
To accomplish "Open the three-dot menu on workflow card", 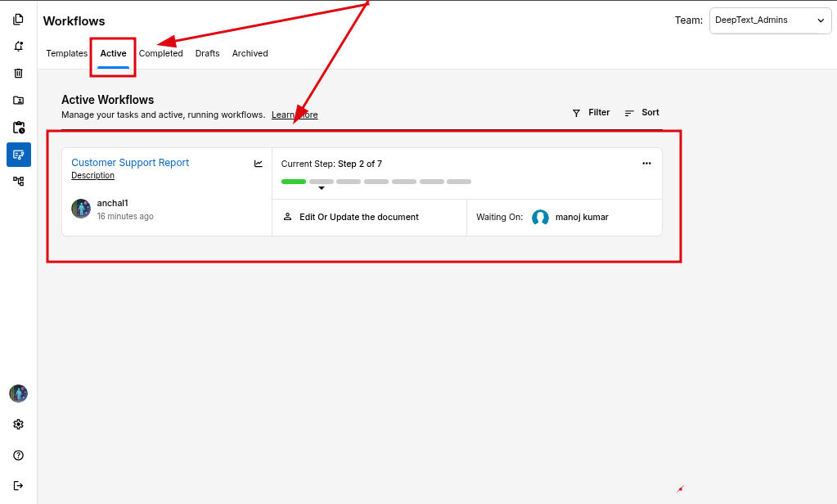I will (x=646, y=164).
